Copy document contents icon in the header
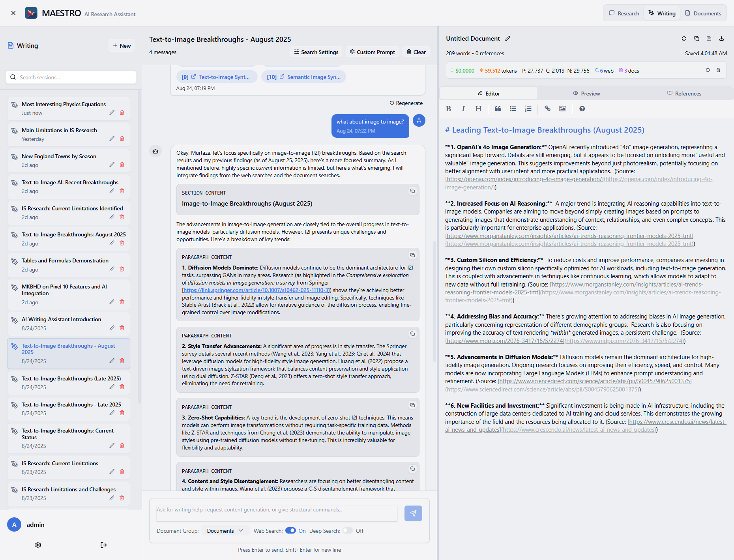 tap(697, 39)
